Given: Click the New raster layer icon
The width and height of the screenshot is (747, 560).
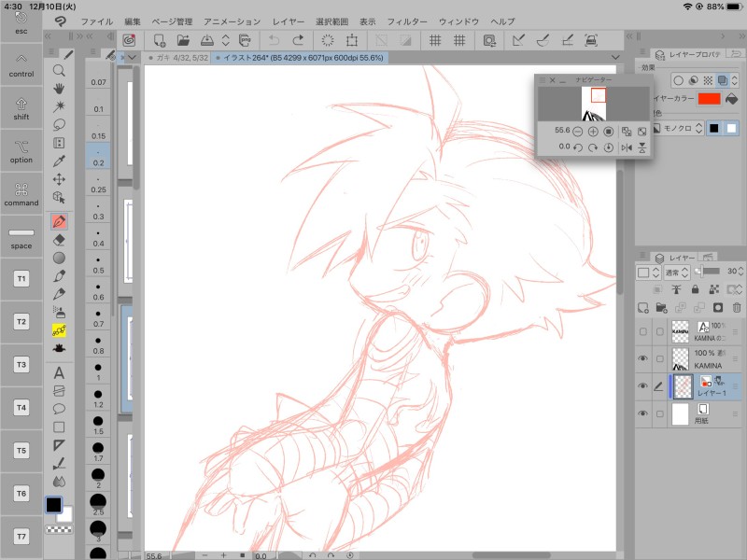Looking at the screenshot, I should pos(642,308).
